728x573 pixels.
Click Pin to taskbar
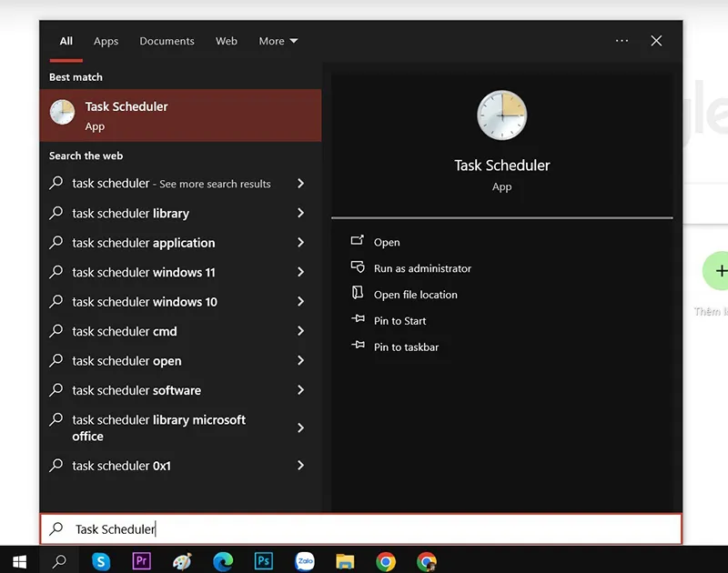pos(401,347)
